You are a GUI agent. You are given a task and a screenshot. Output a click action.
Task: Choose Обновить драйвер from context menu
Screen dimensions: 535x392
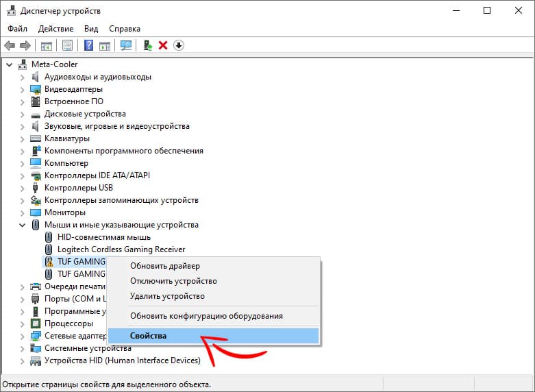[214, 266]
